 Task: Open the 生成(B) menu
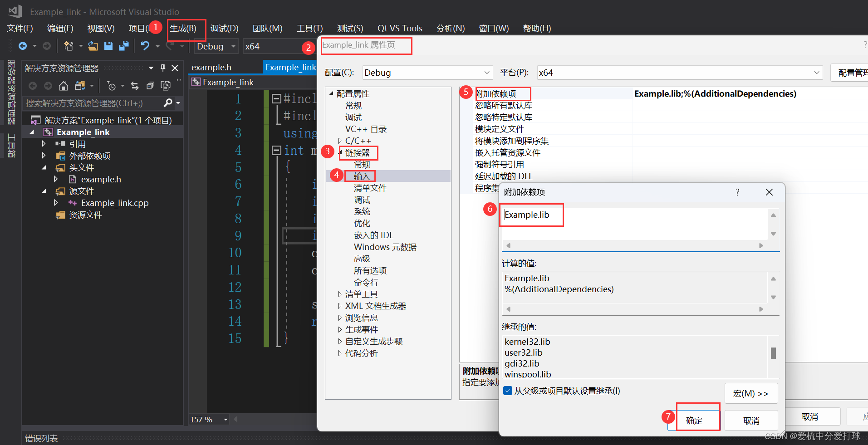(x=183, y=28)
